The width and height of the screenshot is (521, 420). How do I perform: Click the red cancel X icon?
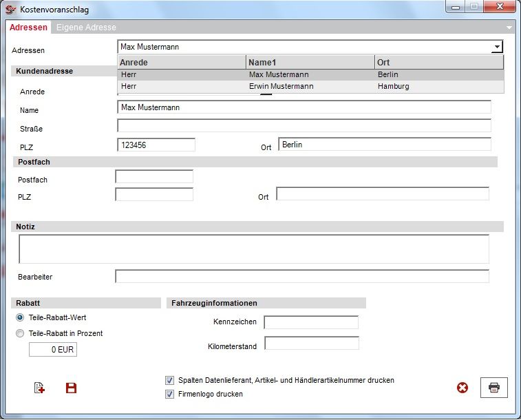(x=462, y=388)
